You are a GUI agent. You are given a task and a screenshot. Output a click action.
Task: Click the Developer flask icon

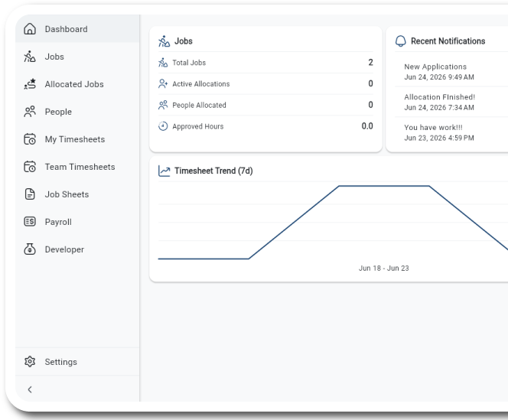pos(30,249)
